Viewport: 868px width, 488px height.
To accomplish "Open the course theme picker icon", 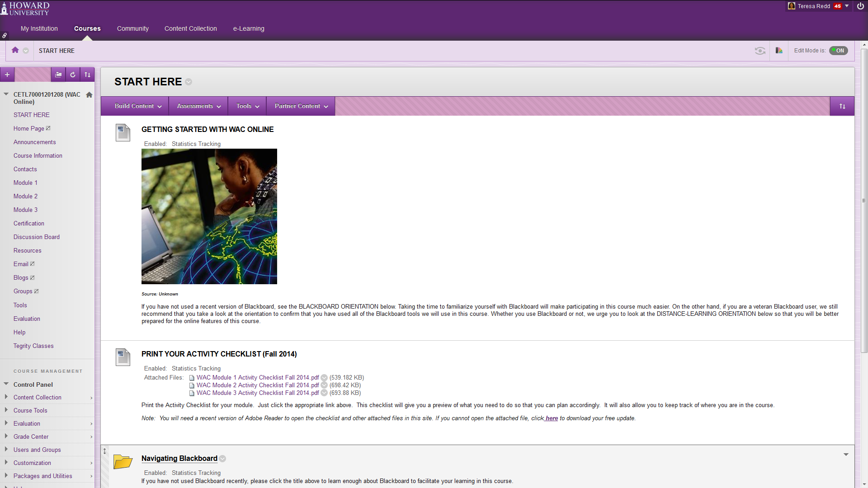I will pyautogui.click(x=779, y=51).
